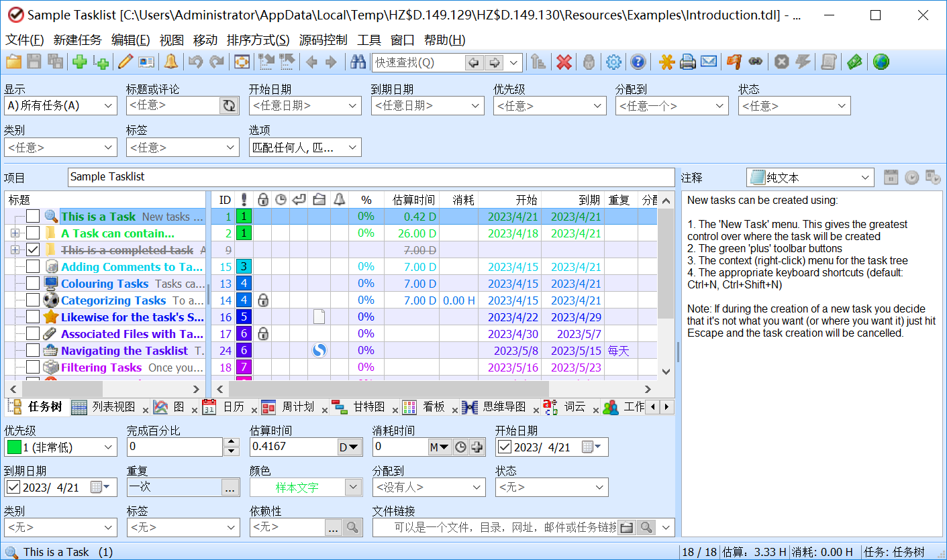The height and width of the screenshot is (560, 947).
Task: Open the preferences gear icon
Action: pyautogui.click(x=613, y=61)
